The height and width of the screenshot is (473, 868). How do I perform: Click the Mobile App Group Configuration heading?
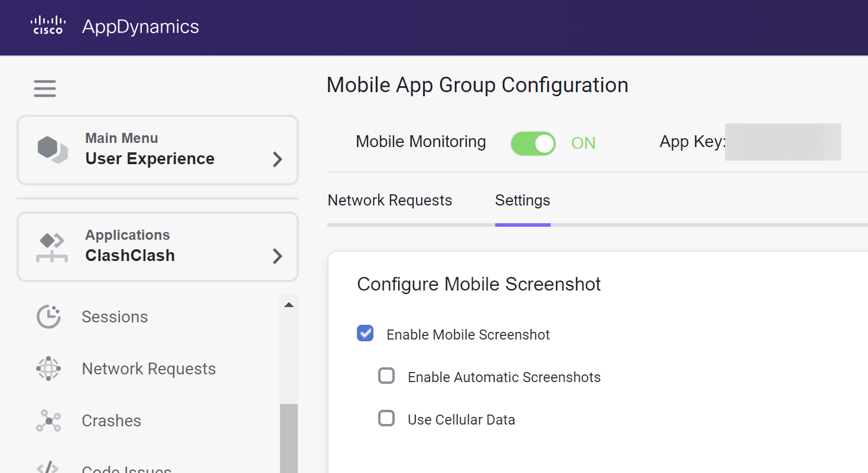click(x=477, y=85)
